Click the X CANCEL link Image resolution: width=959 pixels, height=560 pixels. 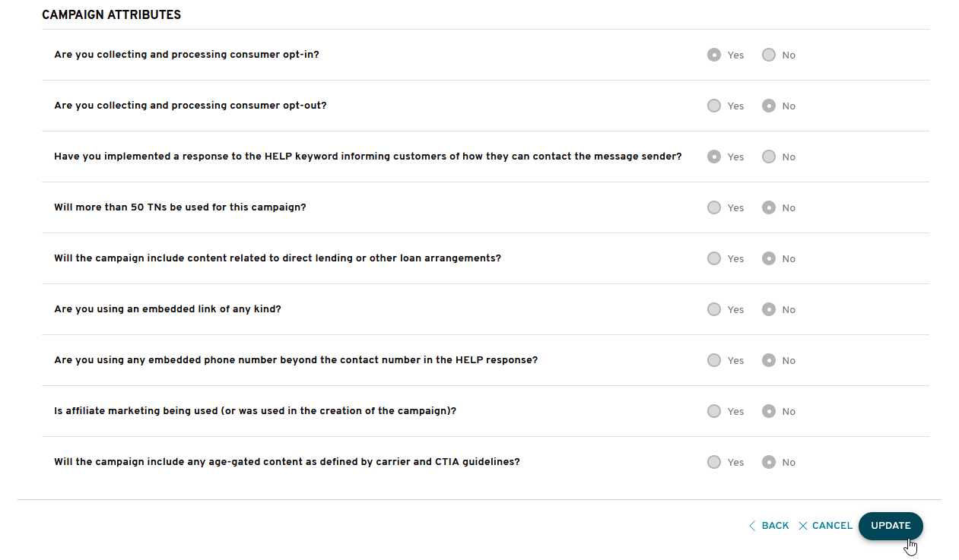pyautogui.click(x=825, y=526)
